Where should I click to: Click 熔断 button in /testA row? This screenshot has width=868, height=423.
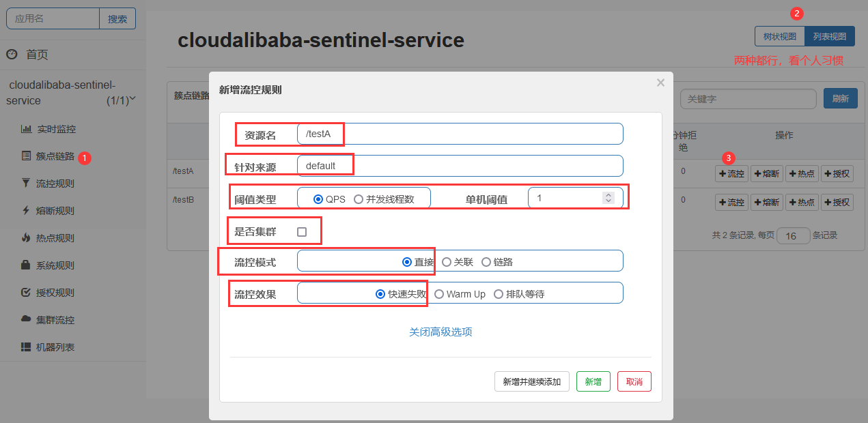pyautogui.click(x=767, y=174)
